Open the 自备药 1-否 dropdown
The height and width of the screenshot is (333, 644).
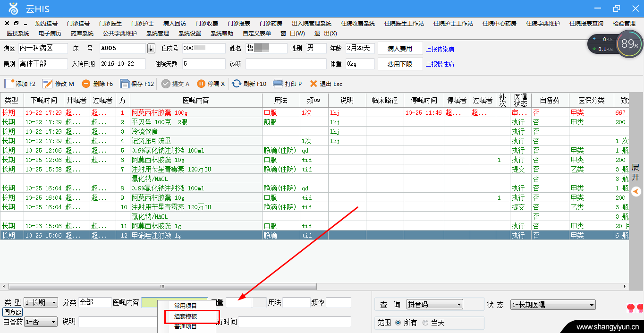coord(41,321)
